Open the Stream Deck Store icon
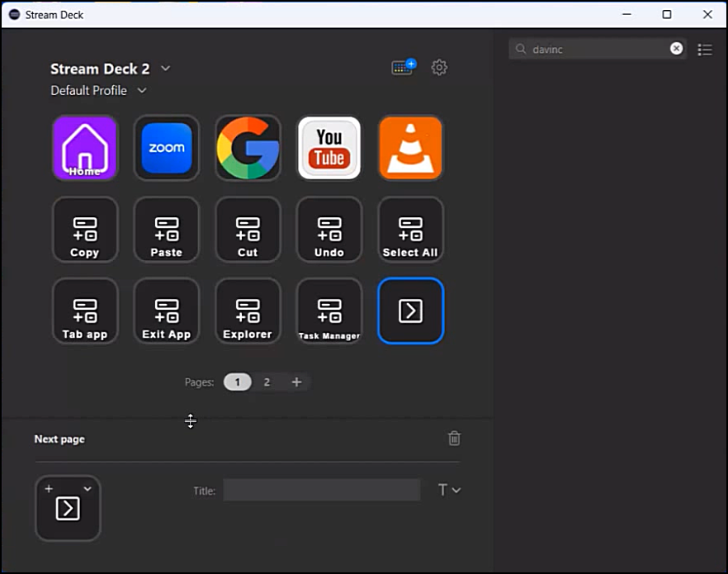Image resolution: width=728 pixels, height=574 pixels. pos(404,68)
